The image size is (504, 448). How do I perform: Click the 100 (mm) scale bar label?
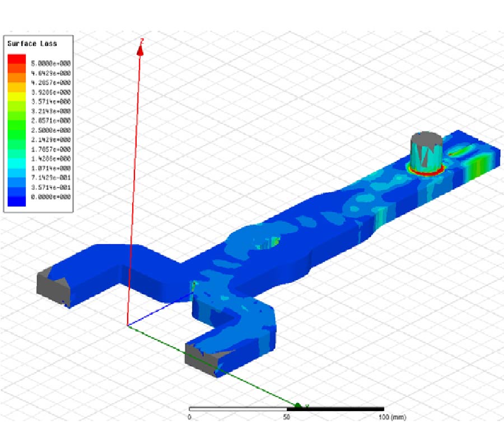391,418
